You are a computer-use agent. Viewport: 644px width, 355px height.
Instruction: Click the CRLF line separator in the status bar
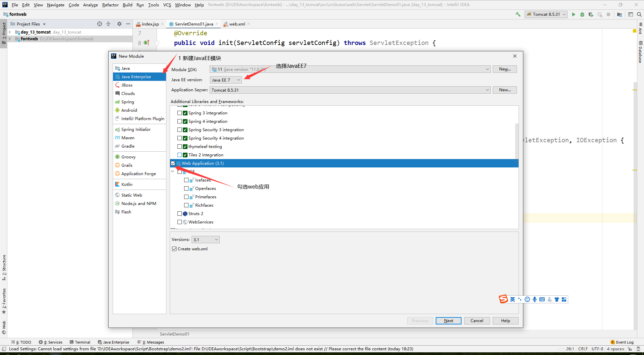pyautogui.click(x=583, y=349)
